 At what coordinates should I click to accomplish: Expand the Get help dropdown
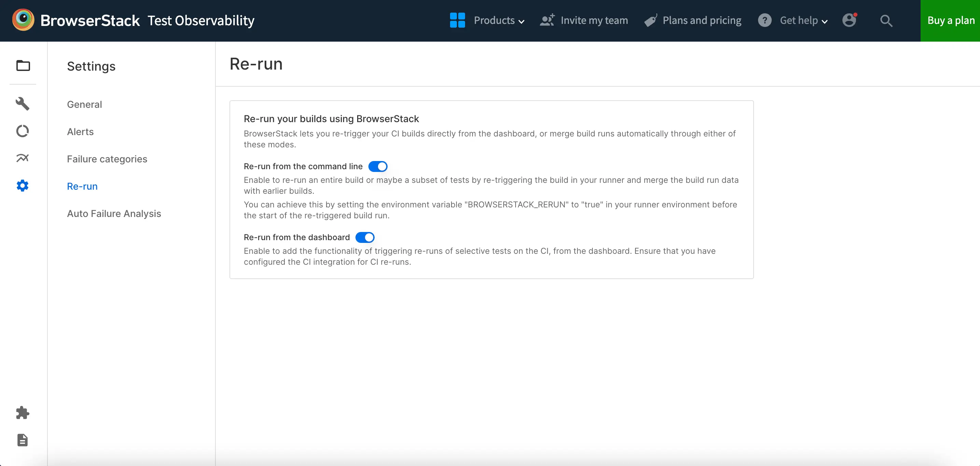[x=803, y=20]
